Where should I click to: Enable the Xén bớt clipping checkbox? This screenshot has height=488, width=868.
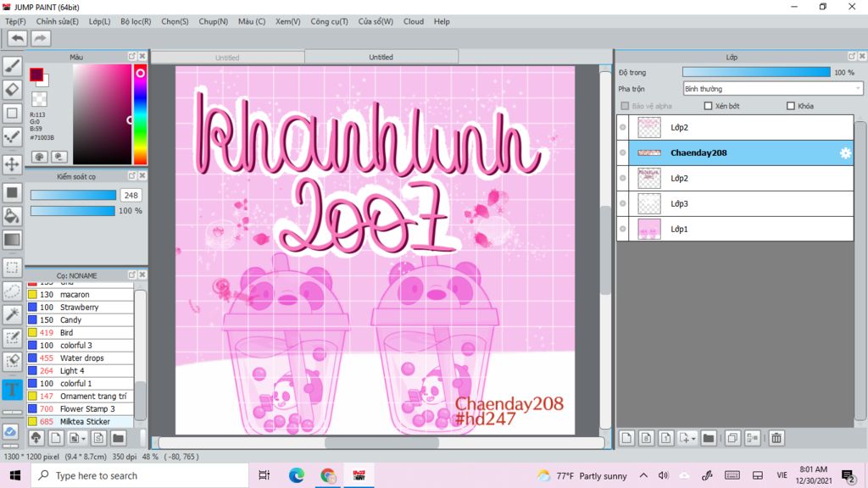(x=708, y=106)
